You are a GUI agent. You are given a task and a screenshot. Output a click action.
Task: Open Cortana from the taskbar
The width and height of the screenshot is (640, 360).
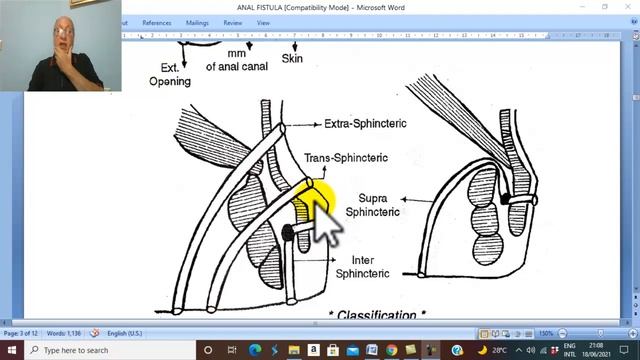click(x=208, y=350)
